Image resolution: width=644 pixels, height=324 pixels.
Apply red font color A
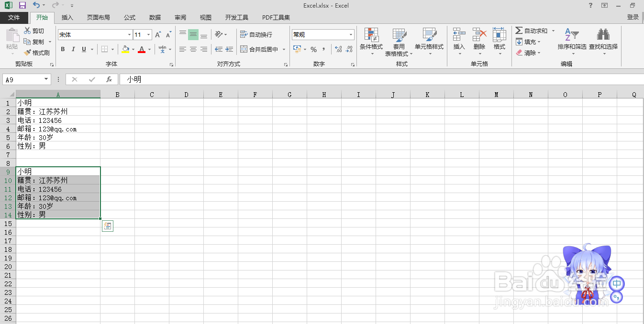coord(142,49)
